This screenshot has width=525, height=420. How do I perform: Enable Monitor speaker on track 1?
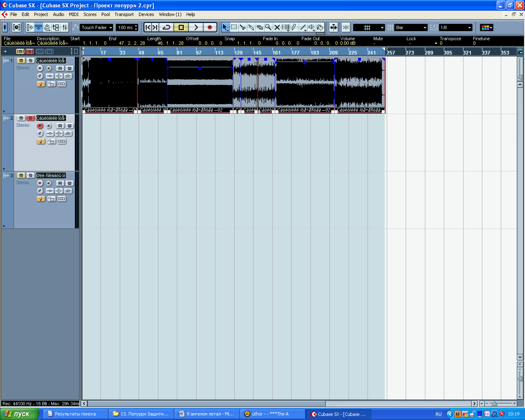click(x=49, y=68)
